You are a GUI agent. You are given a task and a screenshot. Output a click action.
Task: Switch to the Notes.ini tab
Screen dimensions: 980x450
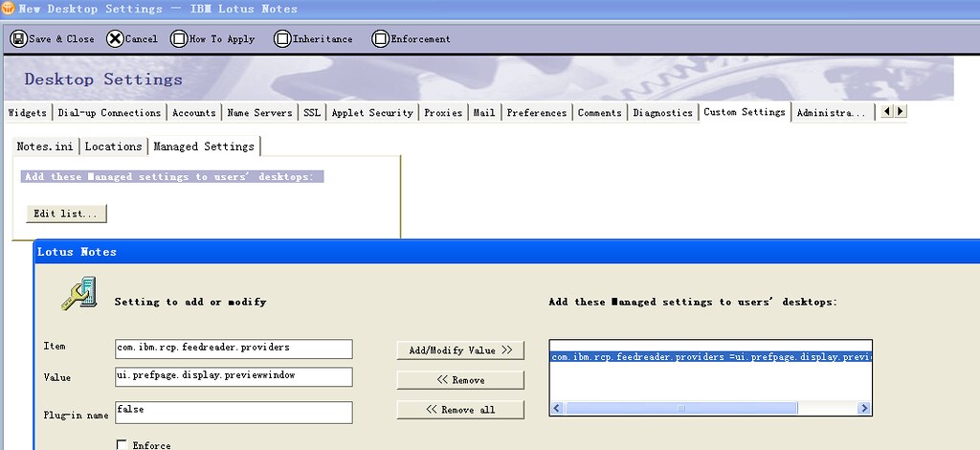coord(45,146)
